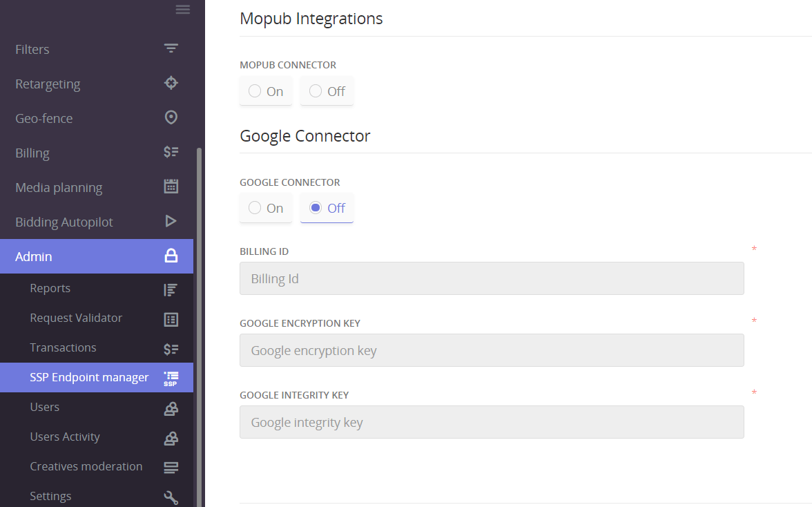Click the GOOGLE ENCRYPTION KEY label
812x507 pixels.
[300, 323]
